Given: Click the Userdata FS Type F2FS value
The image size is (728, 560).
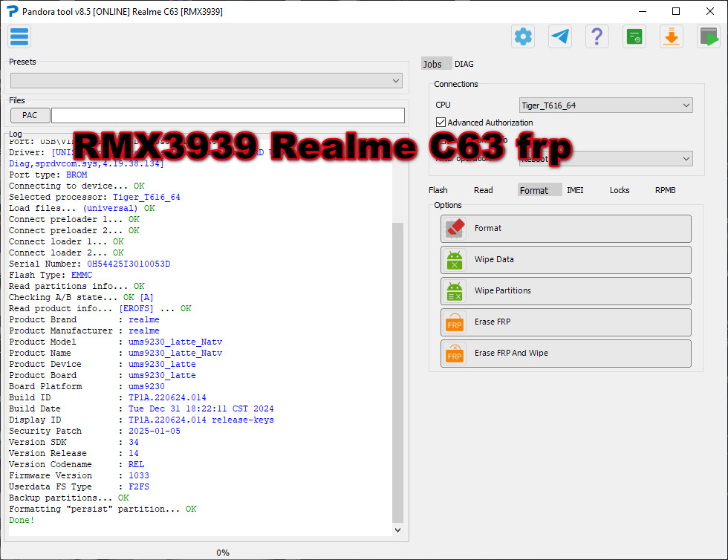Looking at the screenshot, I should (139, 486).
